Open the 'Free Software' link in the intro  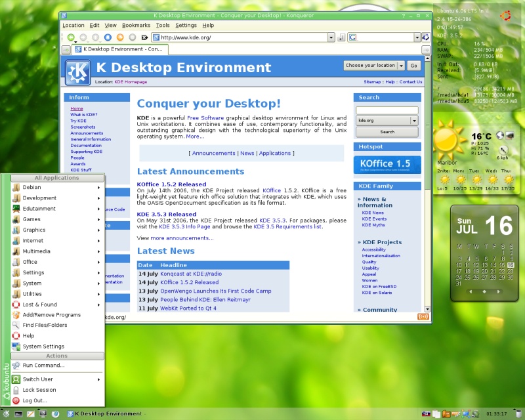pyautogui.click(x=205, y=118)
